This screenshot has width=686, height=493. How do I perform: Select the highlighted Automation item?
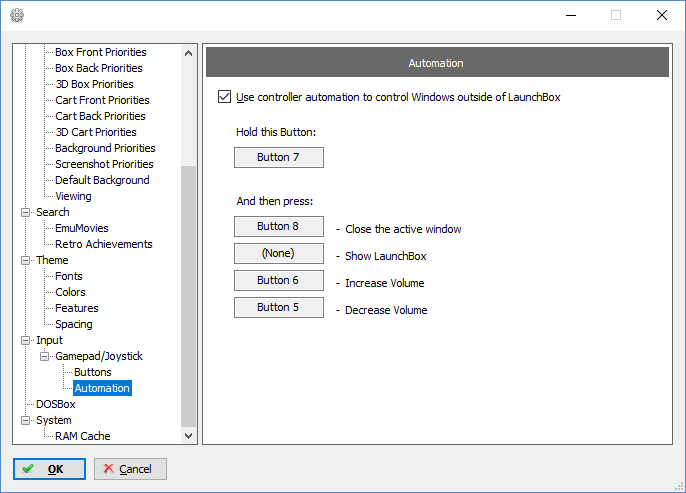tap(102, 388)
